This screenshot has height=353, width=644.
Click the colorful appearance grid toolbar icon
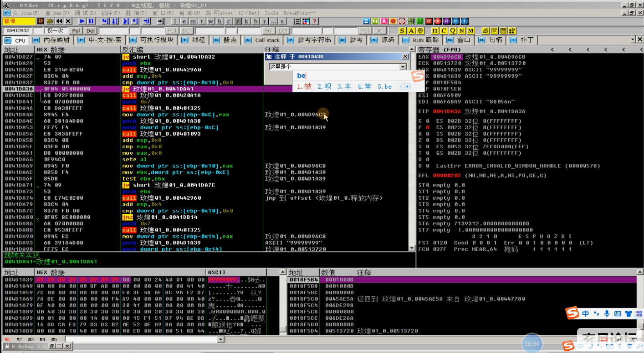(x=306, y=21)
